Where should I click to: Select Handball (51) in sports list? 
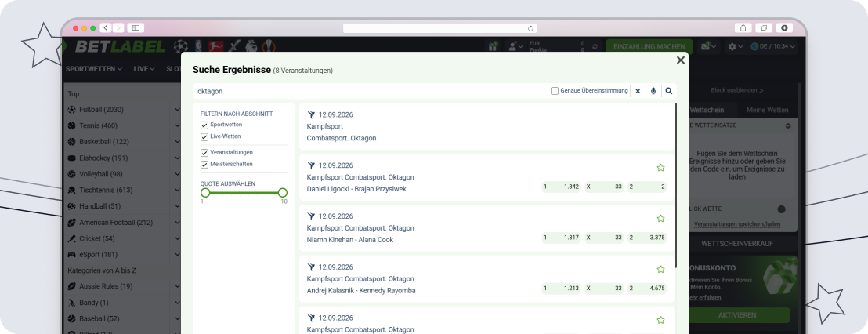tap(99, 206)
